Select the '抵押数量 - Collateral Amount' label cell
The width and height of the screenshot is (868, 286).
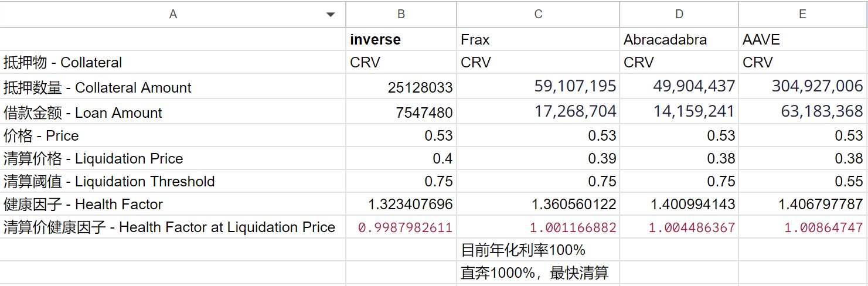[173, 87]
